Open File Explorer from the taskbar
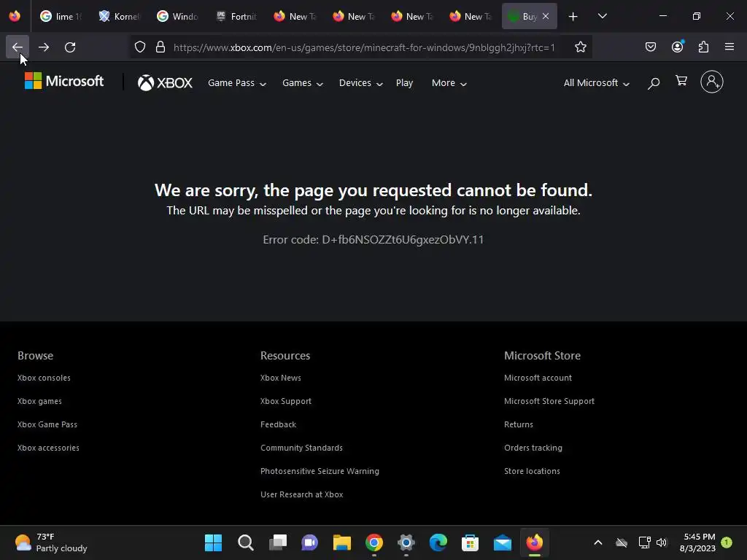Image resolution: width=747 pixels, height=560 pixels. (x=341, y=542)
